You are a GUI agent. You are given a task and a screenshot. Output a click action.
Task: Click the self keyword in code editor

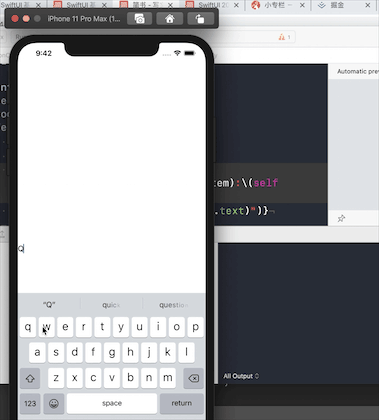(266, 183)
